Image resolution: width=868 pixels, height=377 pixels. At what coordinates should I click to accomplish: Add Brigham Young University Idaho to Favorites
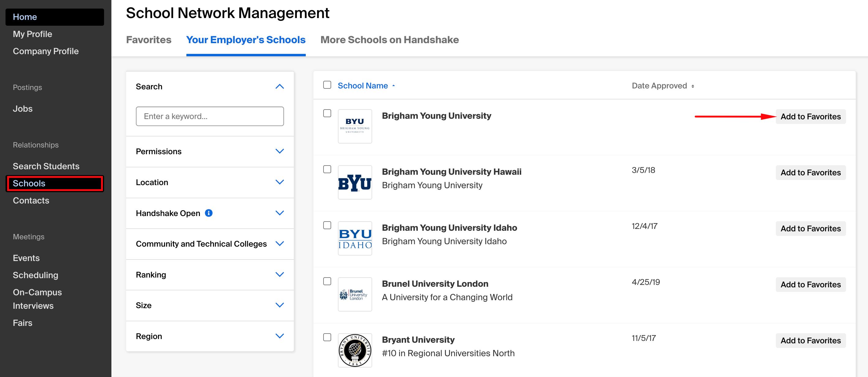tap(810, 228)
